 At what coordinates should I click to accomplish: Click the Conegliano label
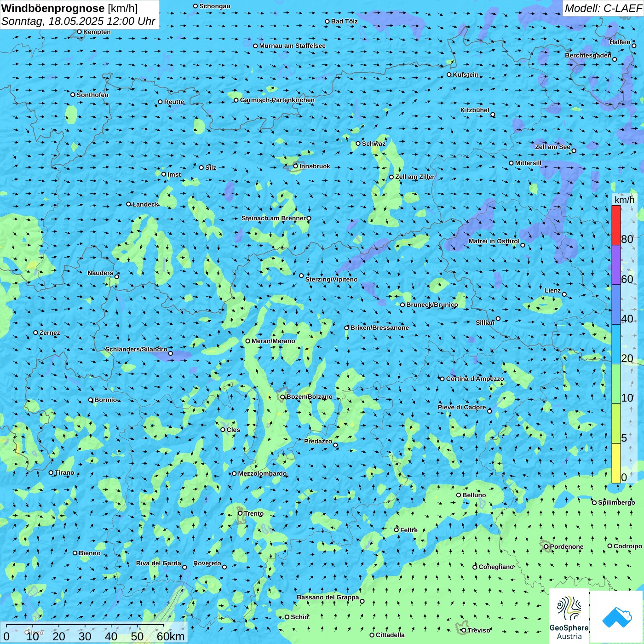tap(496, 567)
